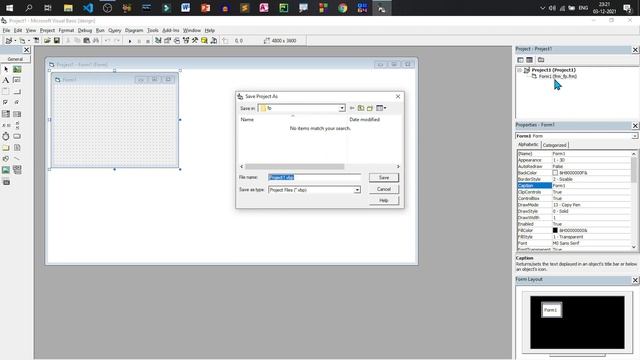640x360 pixels.
Task: Select the DriveListBox control tool
Action: point(17,136)
